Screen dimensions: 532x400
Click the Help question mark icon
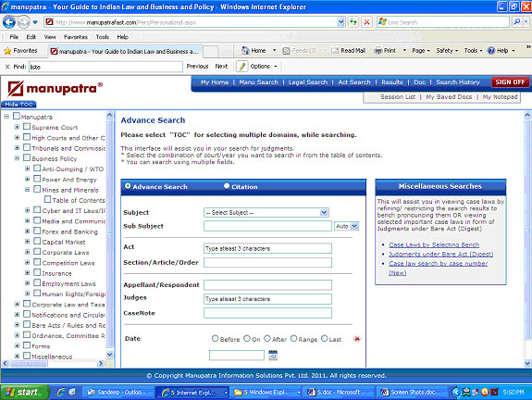[491, 51]
